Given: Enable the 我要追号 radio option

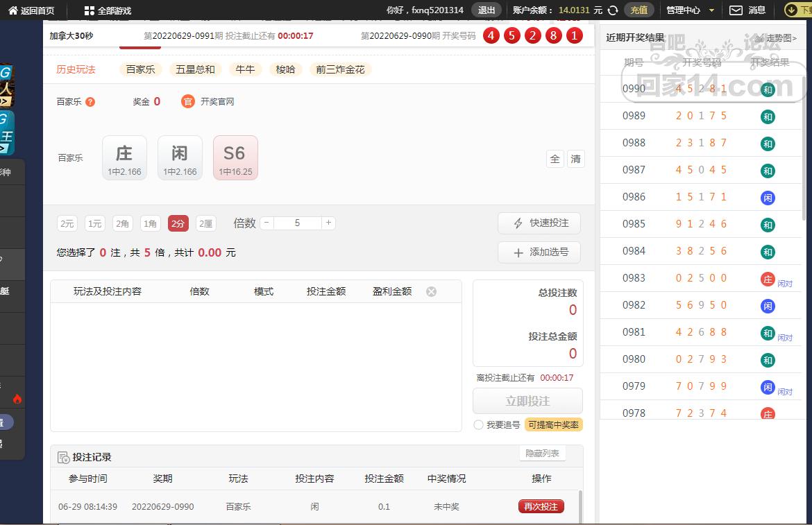Looking at the screenshot, I should pos(478,424).
